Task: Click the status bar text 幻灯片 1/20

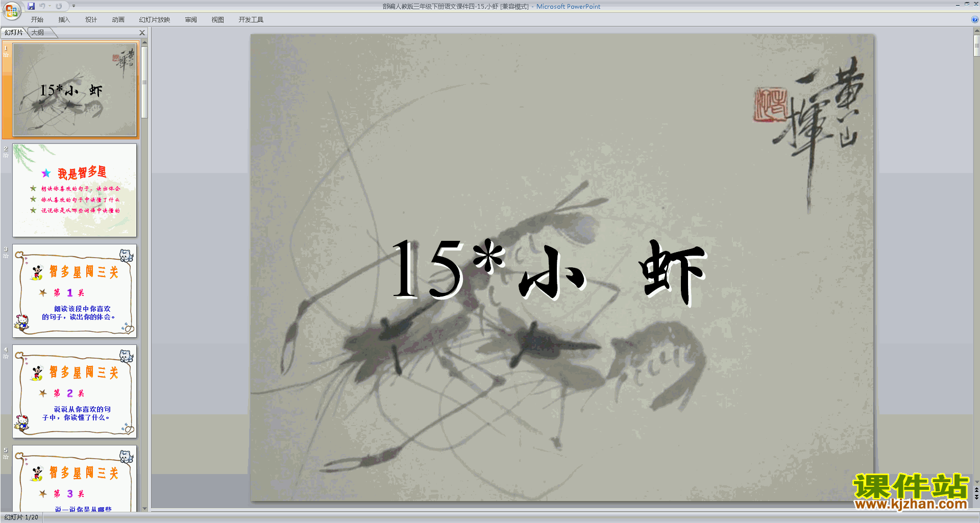Action: pos(21,517)
